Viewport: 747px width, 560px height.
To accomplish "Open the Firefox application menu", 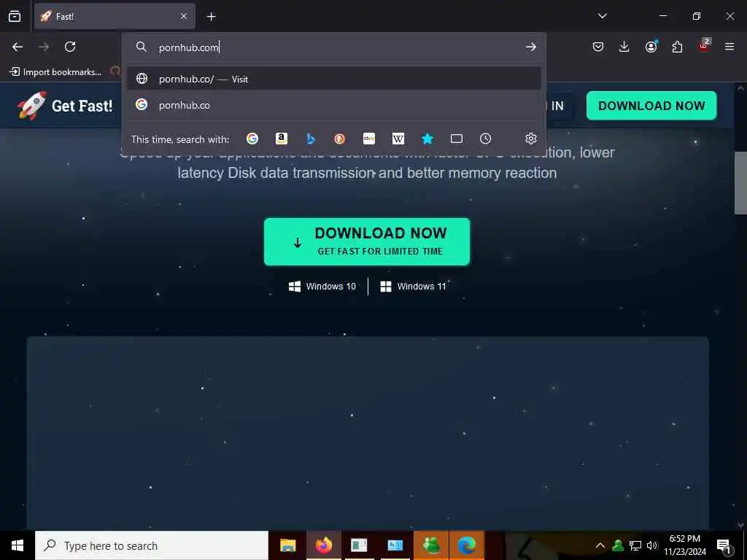I will coord(729,47).
